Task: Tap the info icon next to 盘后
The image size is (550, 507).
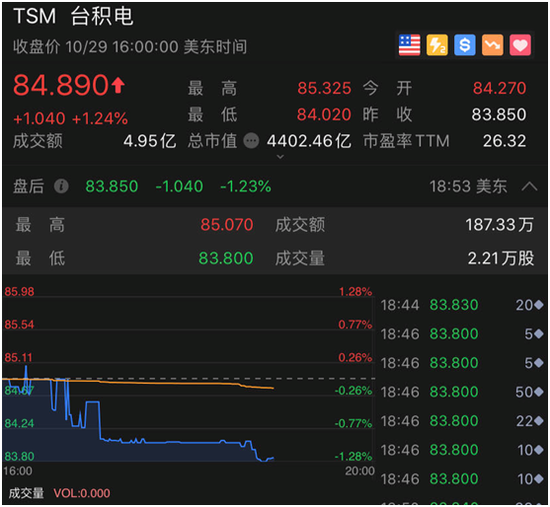Action: click(61, 186)
